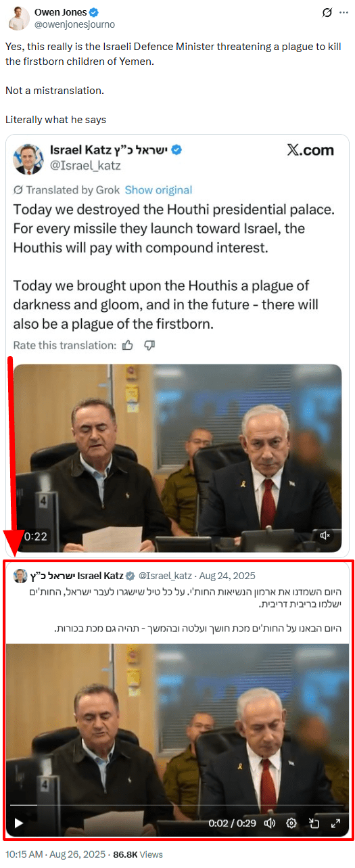Image resolution: width=355 pixels, height=868 pixels.
Task: Open the @owenjonesjourno handle link
Action: [x=74, y=24]
